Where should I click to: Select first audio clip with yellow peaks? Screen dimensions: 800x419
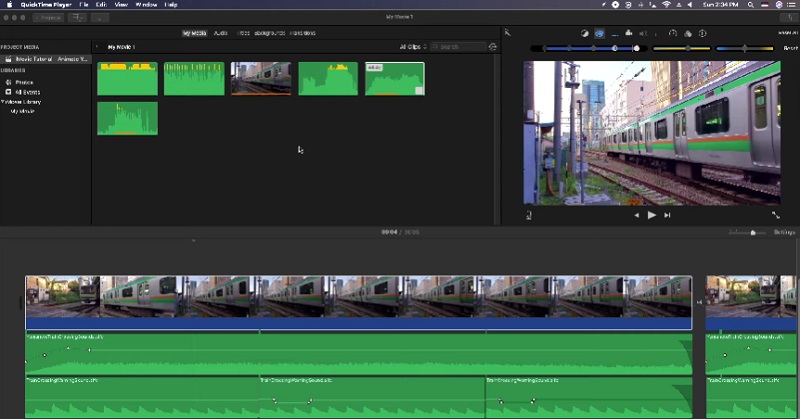(x=128, y=79)
